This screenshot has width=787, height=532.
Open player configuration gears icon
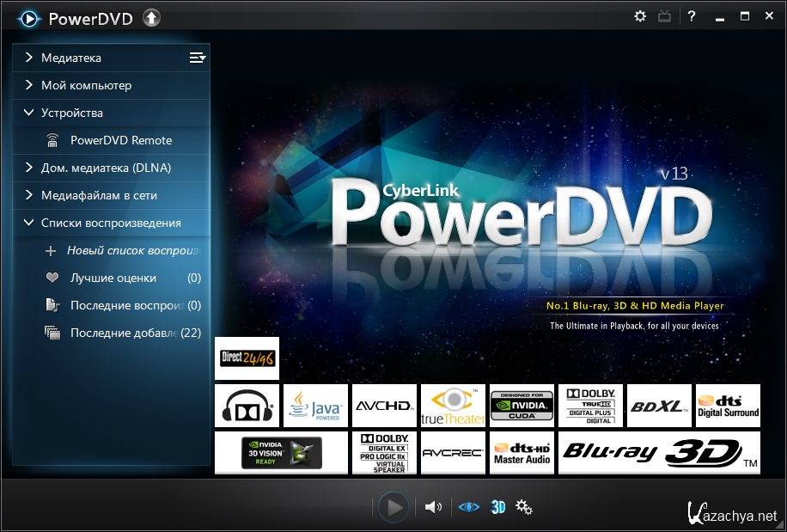pos(524,507)
